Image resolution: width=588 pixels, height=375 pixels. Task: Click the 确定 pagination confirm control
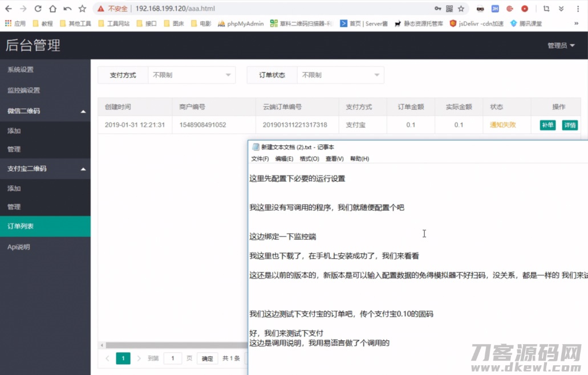(x=206, y=358)
